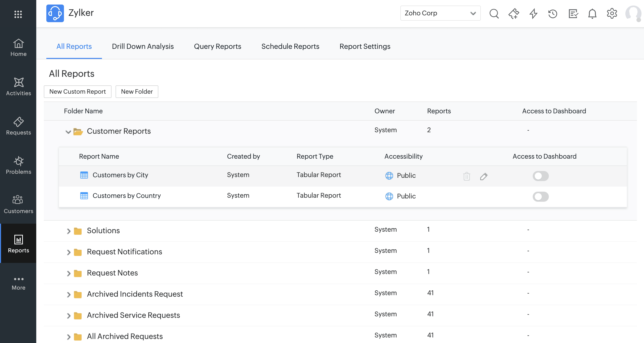Screen dimensions: 644x343
Task: Click the New Folder button
Action: pyautogui.click(x=137, y=92)
